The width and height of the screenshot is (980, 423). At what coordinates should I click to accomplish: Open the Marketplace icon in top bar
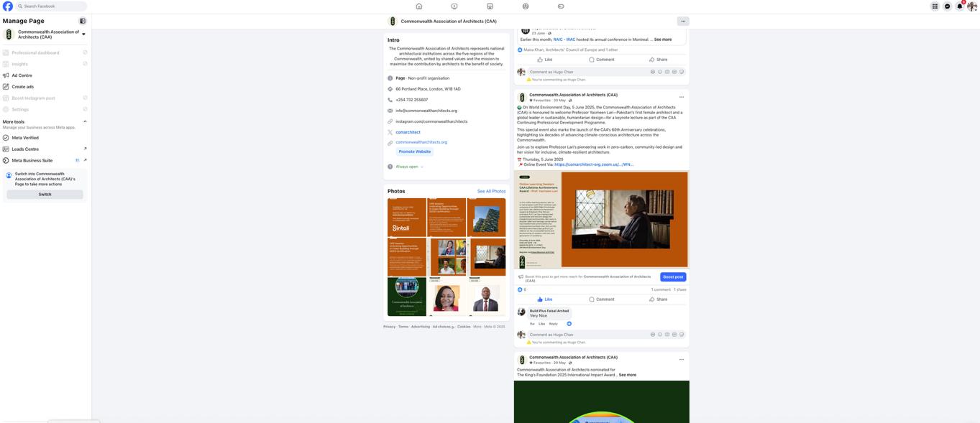point(490,6)
